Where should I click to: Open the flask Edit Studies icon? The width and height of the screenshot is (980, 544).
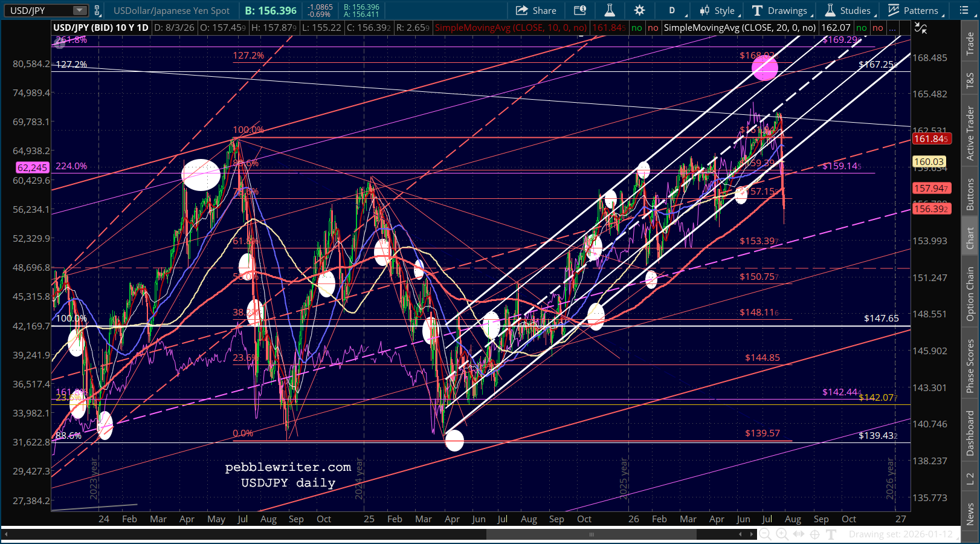click(x=609, y=10)
